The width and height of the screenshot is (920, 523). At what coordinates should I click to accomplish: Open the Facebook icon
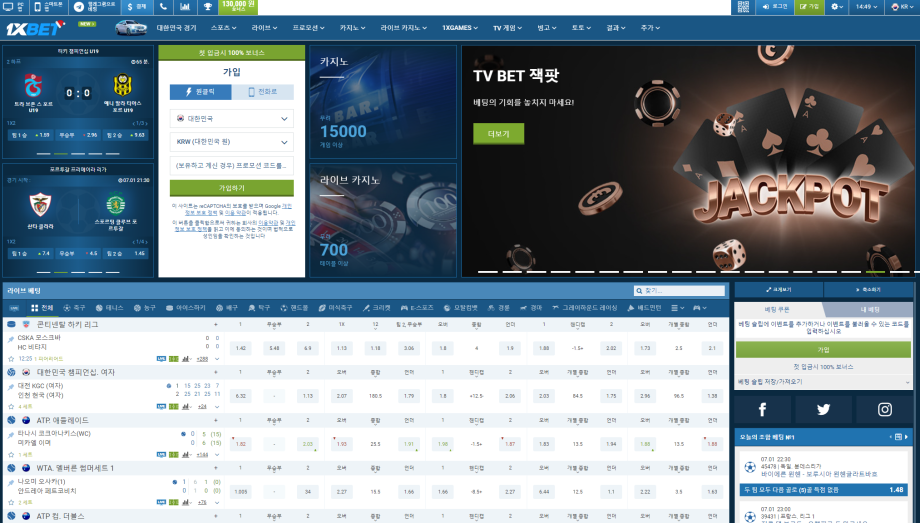pos(762,409)
